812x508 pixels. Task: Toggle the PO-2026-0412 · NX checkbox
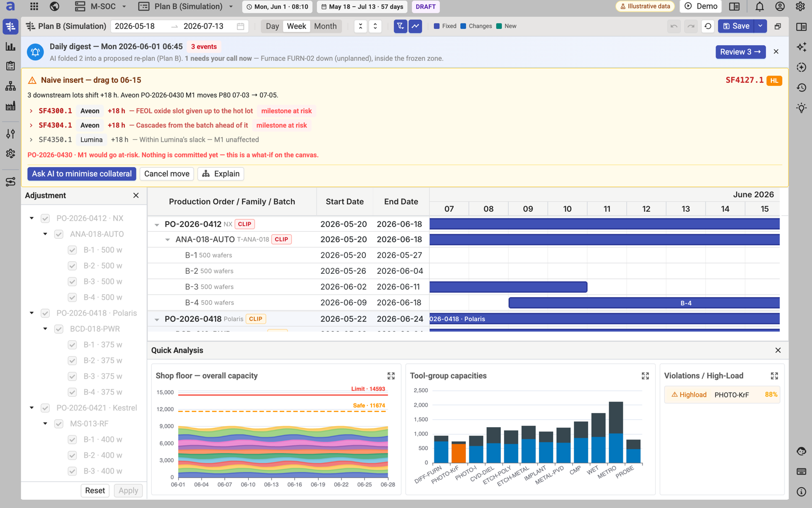[45, 218]
